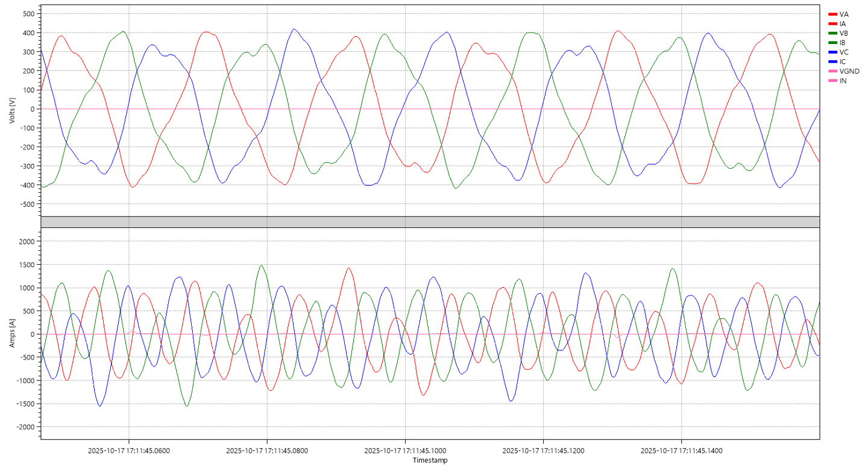Click the blue VC legend color swatch
868x471 pixels.
(832, 52)
